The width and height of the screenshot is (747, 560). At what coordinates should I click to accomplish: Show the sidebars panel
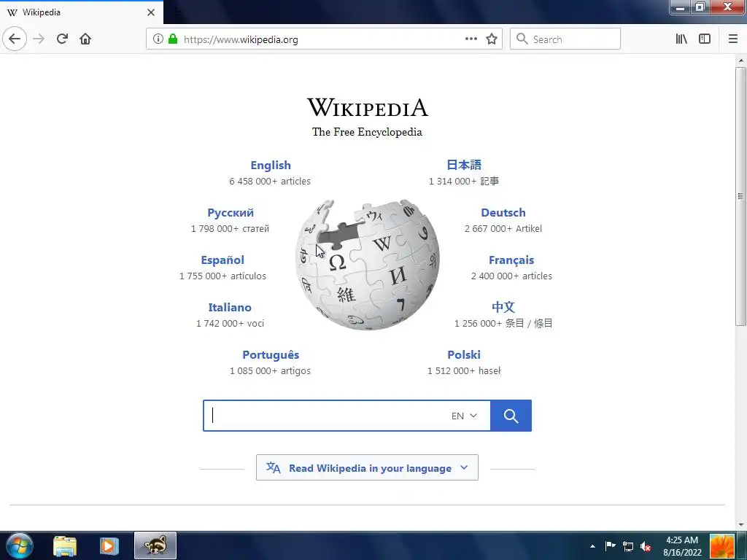[705, 39]
